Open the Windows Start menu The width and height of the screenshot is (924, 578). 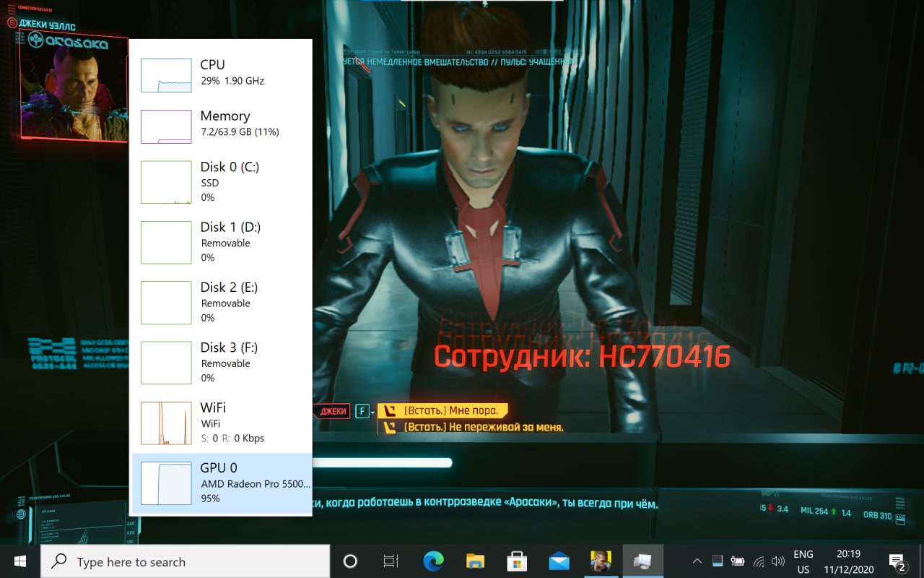click(19, 561)
